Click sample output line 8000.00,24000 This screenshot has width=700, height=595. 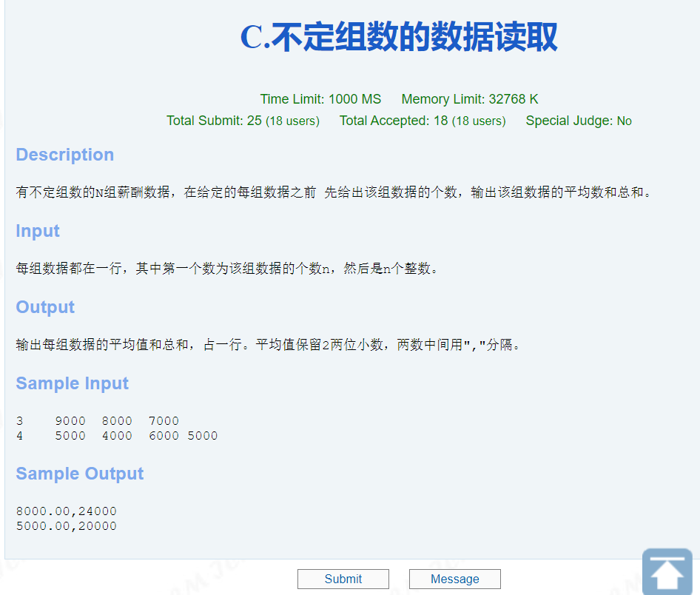66,511
